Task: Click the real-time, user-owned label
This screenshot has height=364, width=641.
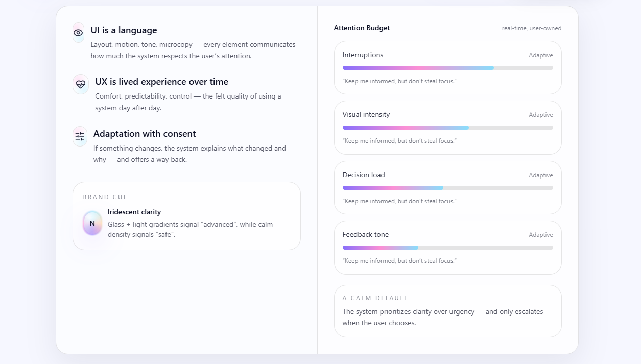Action: point(531,28)
